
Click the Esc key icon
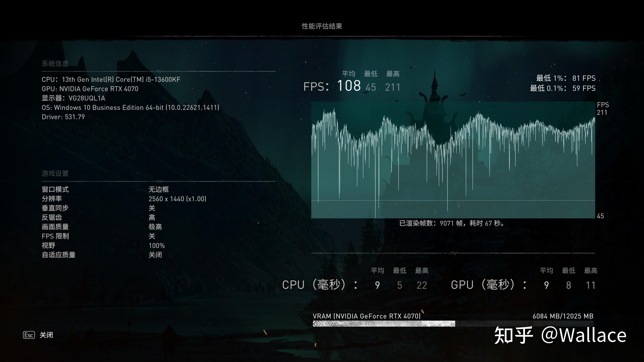pos(29,335)
